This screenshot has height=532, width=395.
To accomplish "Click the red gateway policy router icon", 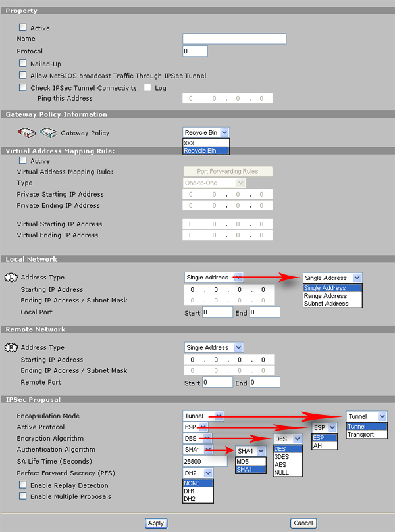I will point(27,133).
